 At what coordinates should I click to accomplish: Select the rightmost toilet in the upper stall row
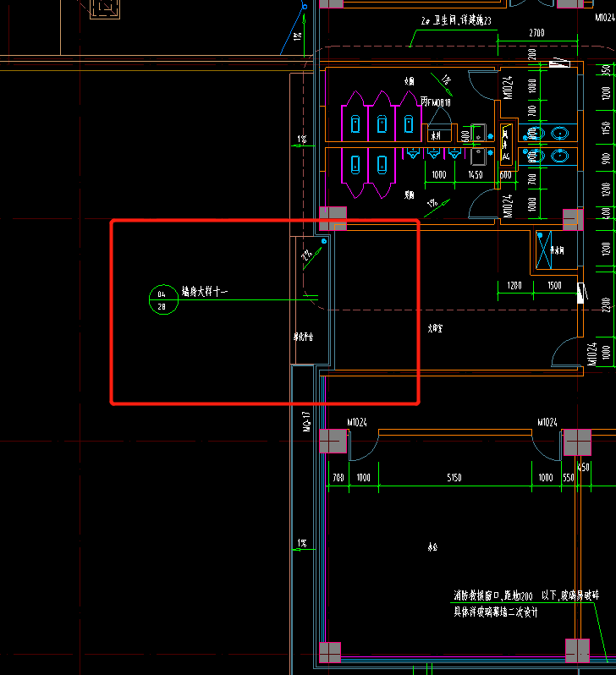409,124
